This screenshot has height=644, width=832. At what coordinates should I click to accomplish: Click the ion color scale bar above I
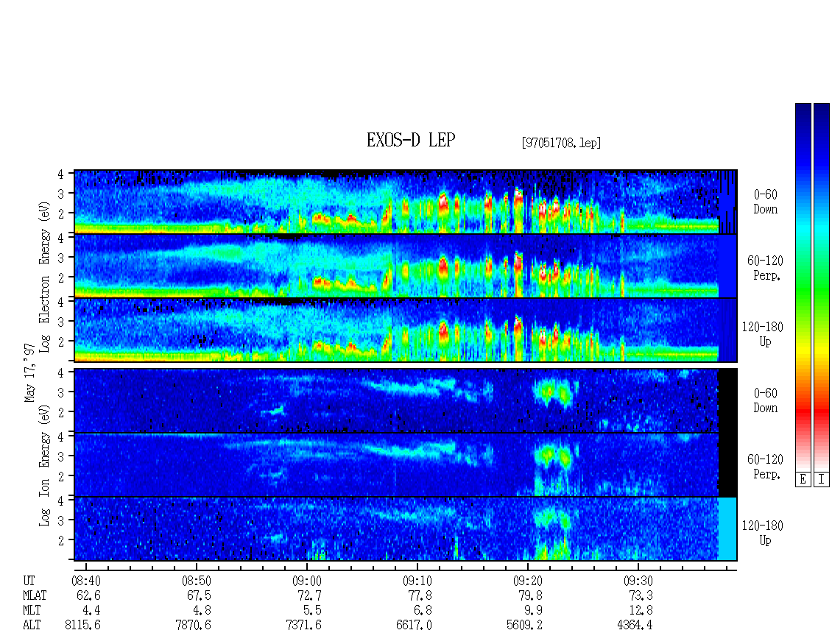coord(822,286)
